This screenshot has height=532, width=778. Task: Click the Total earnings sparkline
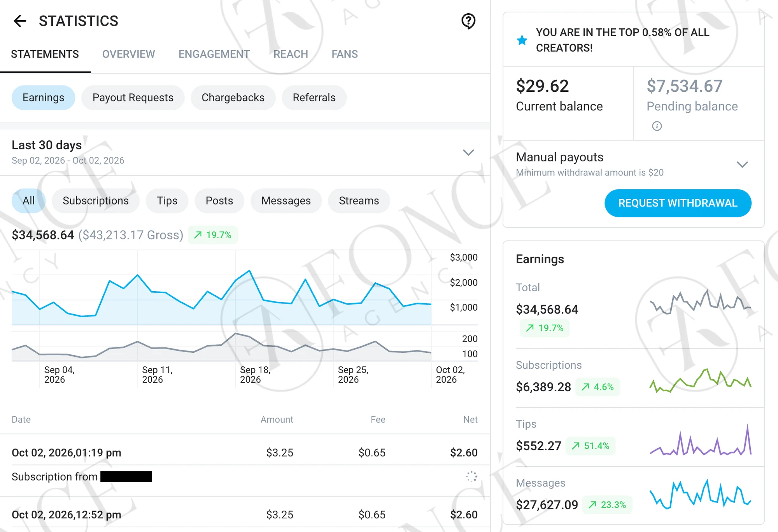(700, 301)
